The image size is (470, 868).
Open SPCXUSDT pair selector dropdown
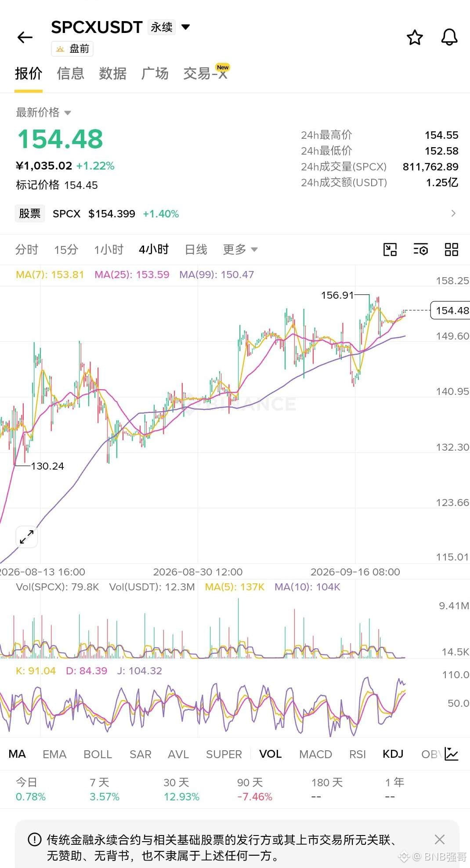click(185, 27)
